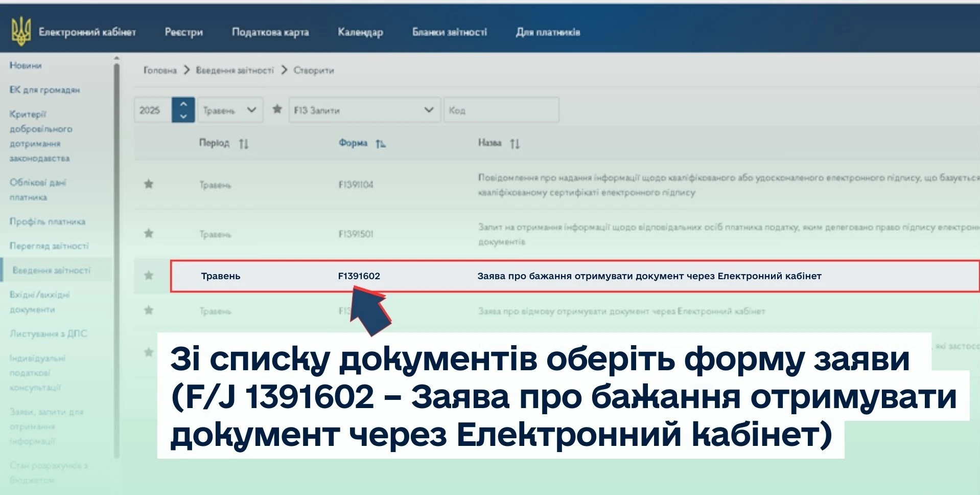Expand the F13 Запити form type dropdown

(x=364, y=110)
